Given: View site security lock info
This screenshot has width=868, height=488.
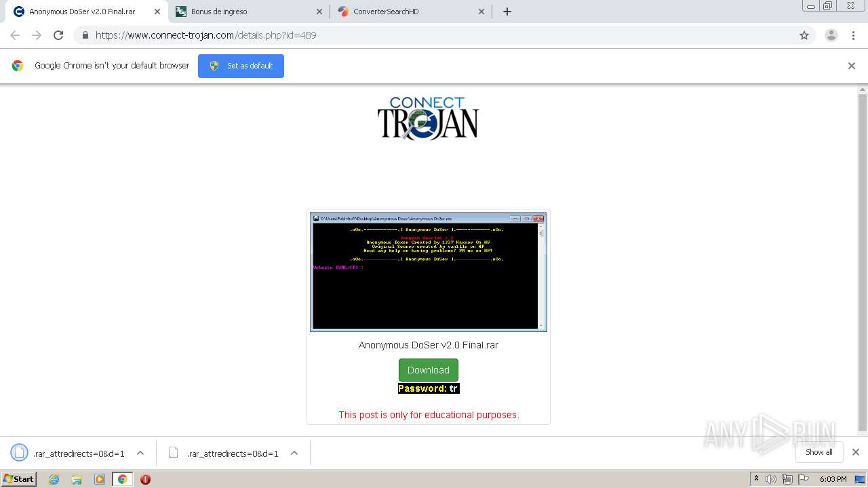Looking at the screenshot, I should coord(85,35).
